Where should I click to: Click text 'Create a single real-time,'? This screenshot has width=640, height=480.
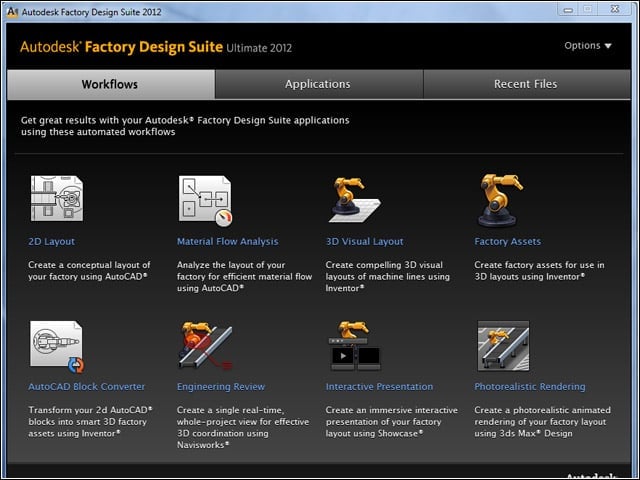pos(230,410)
